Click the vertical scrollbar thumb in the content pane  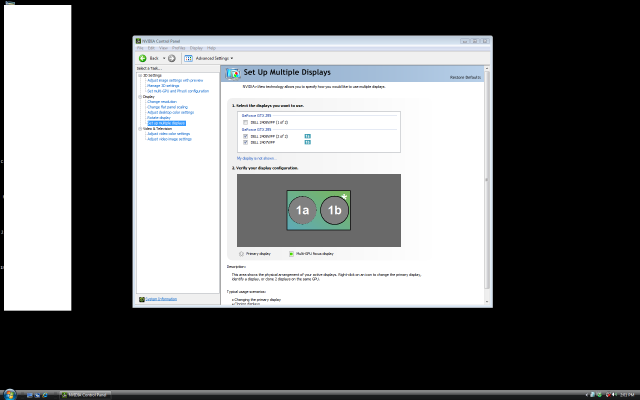487,180
